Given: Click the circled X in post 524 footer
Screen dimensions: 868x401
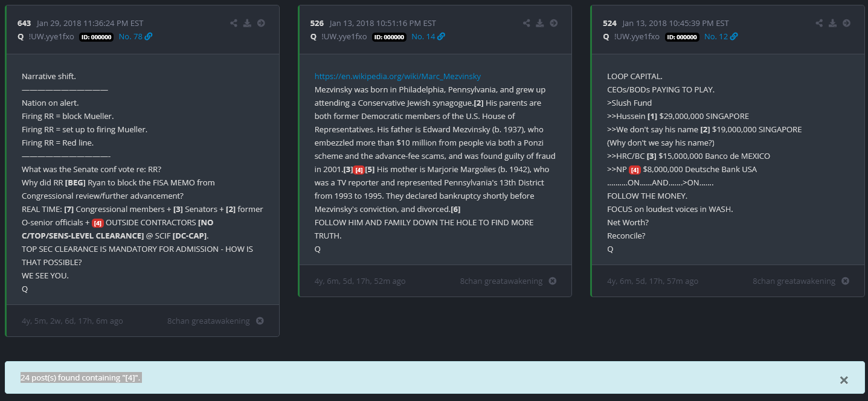Looking at the screenshot, I should 845,281.
